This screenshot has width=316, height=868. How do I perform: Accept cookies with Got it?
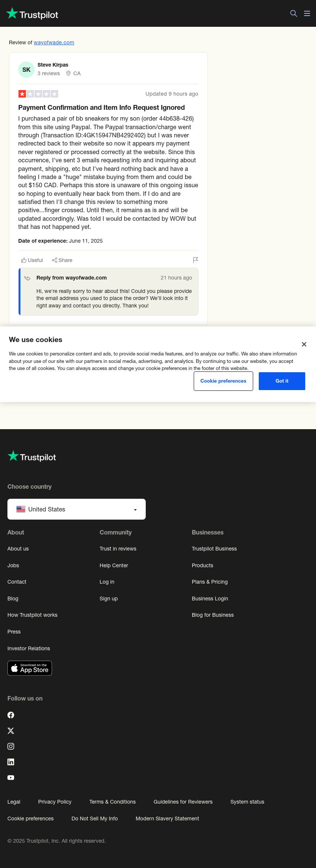click(282, 381)
